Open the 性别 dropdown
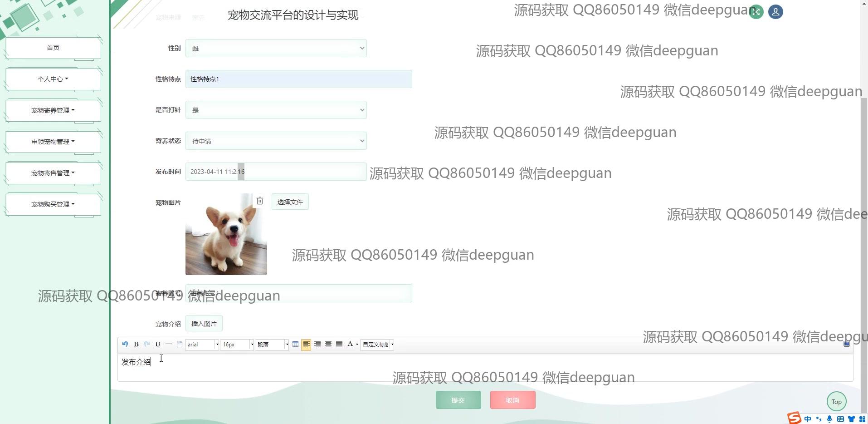 click(x=276, y=49)
